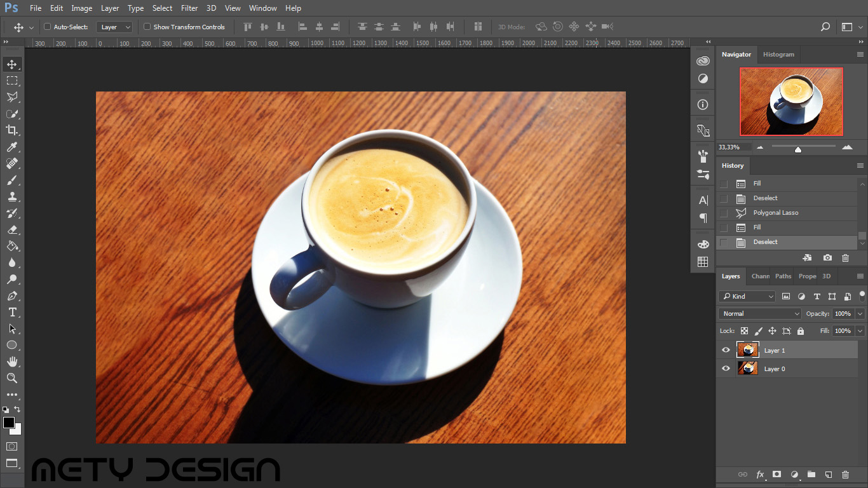This screenshot has width=868, height=488.
Task: Create a new layer
Action: 828,475
